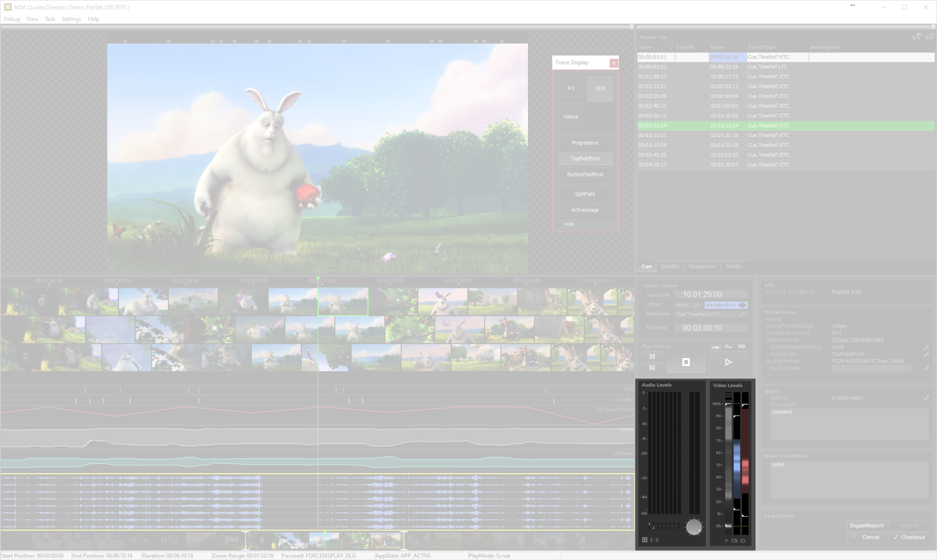Switch to the Diagnostic tab
937x560 pixels.
(702, 266)
